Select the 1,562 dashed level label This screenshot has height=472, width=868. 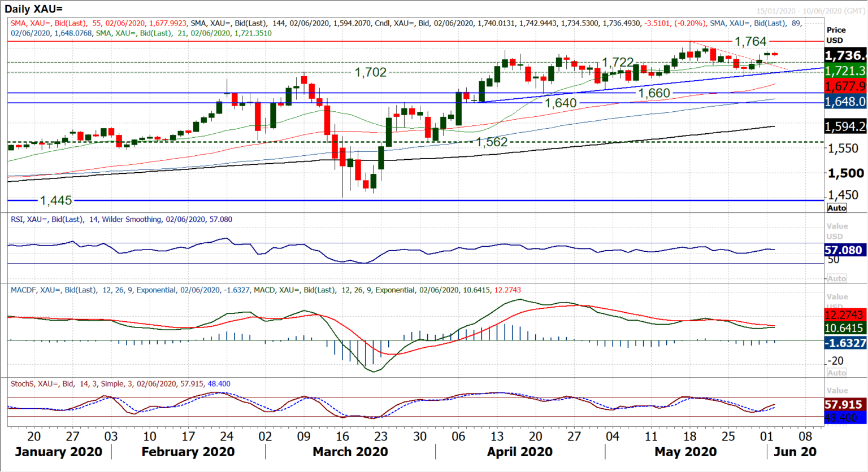click(x=492, y=142)
